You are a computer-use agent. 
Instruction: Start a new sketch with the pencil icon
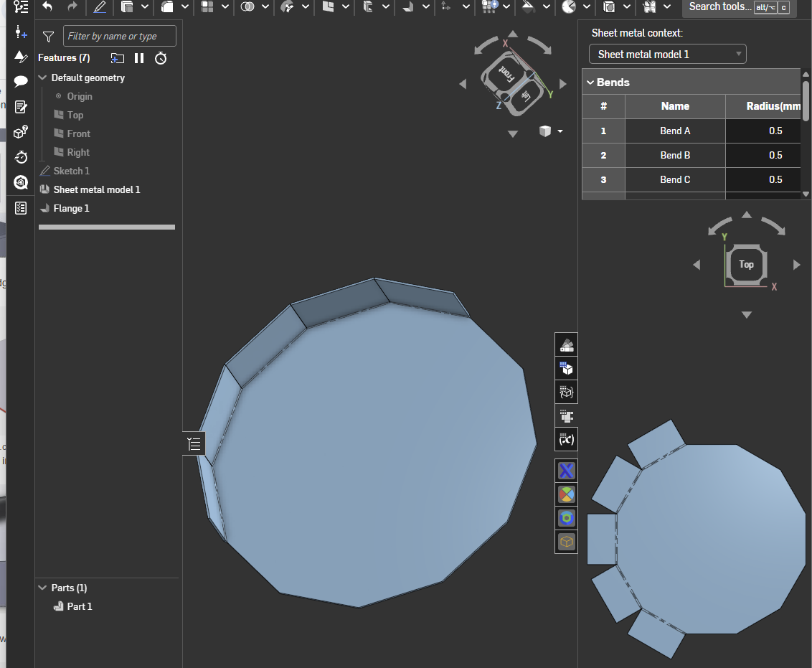coord(100,6)
